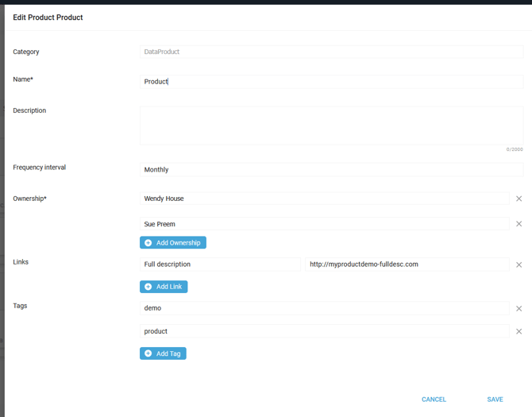Click the Add Ownership button
Viewport: 532px width, 417px height.
(x=173, y=243)
